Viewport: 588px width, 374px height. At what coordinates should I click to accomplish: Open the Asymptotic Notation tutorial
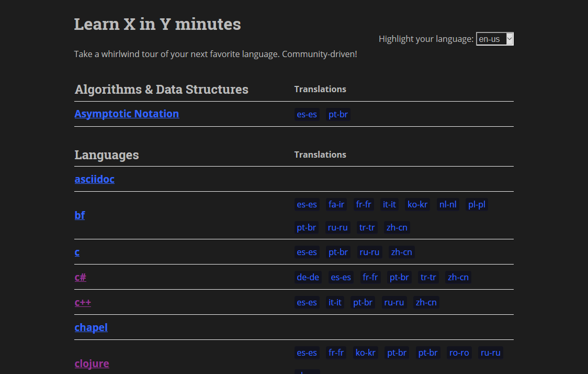coord(127,114)
